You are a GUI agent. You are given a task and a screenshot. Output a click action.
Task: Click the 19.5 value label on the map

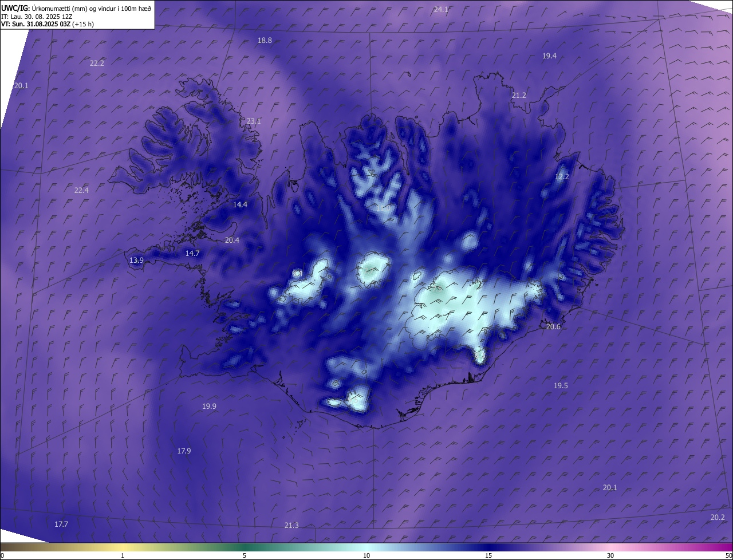click(x=561, y=386)
